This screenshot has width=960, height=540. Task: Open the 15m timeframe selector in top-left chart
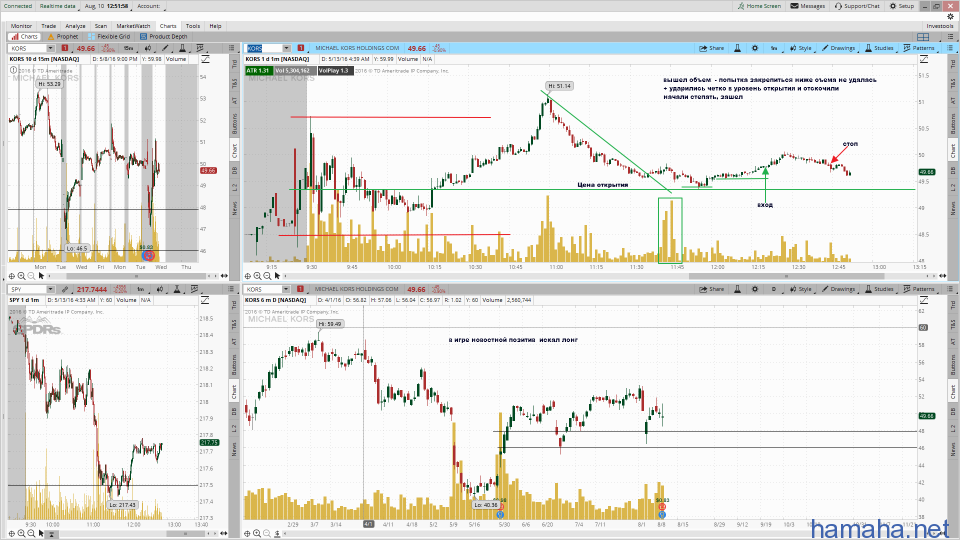128,48
